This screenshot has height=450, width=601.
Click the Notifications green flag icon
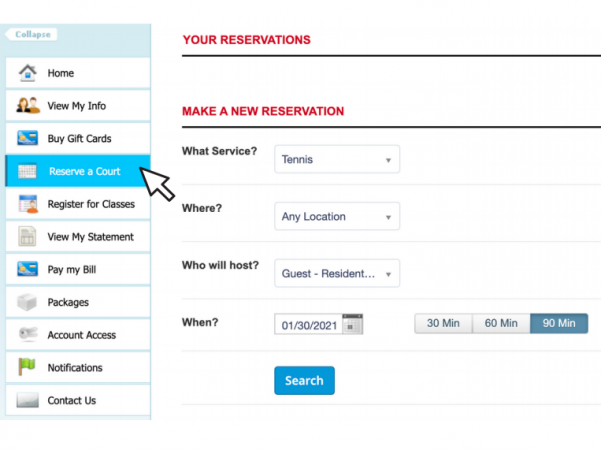click(28, 367)
